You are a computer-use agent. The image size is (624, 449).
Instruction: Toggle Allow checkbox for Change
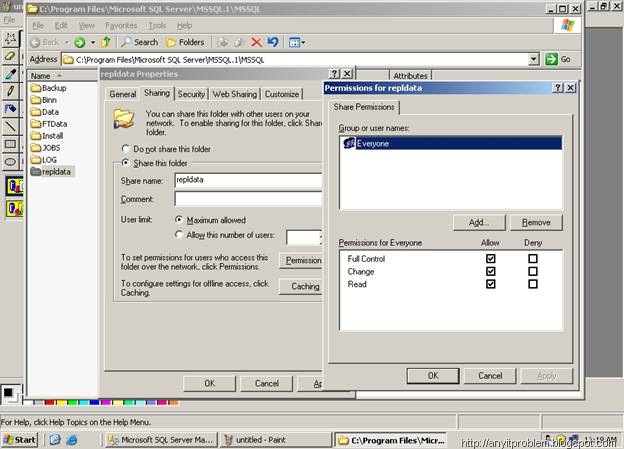490,271
